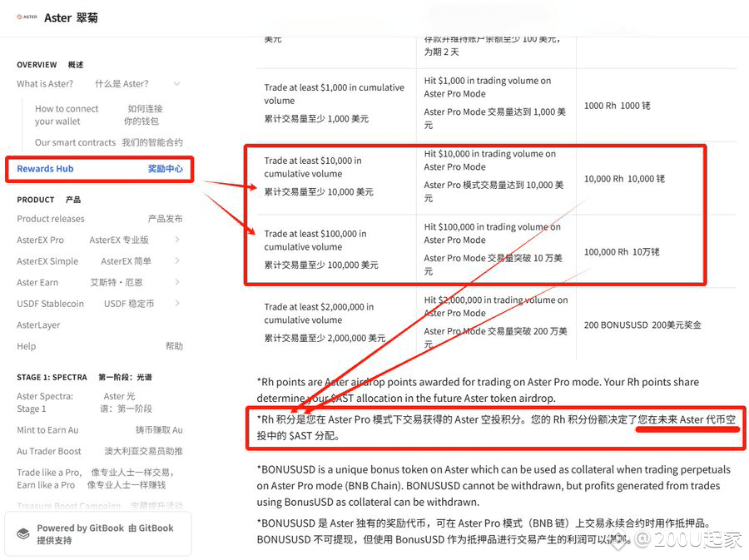Click the 100,000 Rh reward table cell
The image size is (749, 560).
623,252
